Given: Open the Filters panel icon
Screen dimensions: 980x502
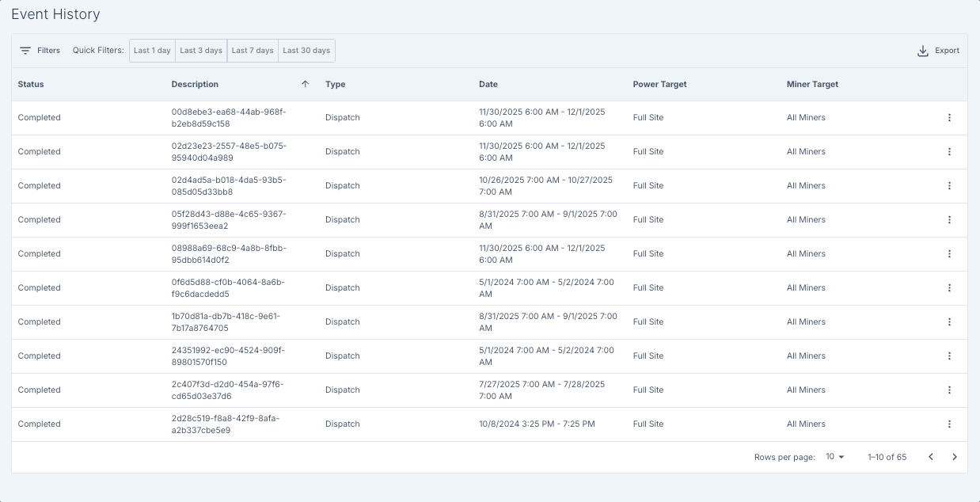Looking at the screenshot, I should 25,51.
